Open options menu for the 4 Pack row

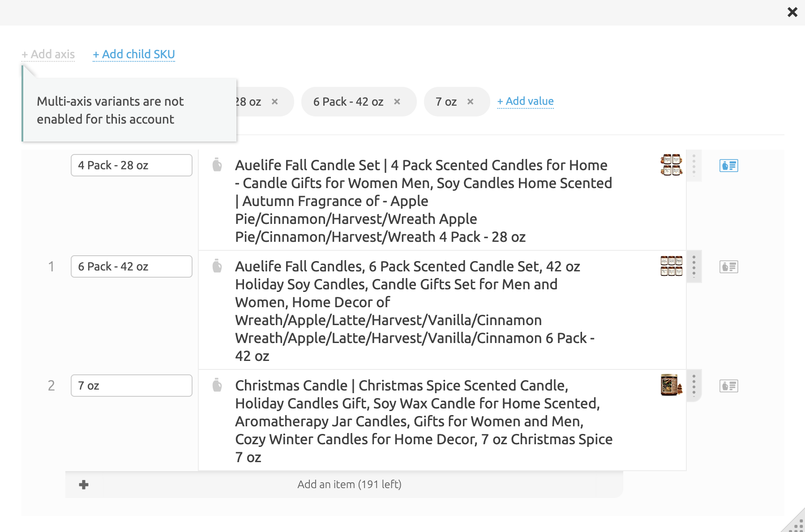[x=694, y=165]
